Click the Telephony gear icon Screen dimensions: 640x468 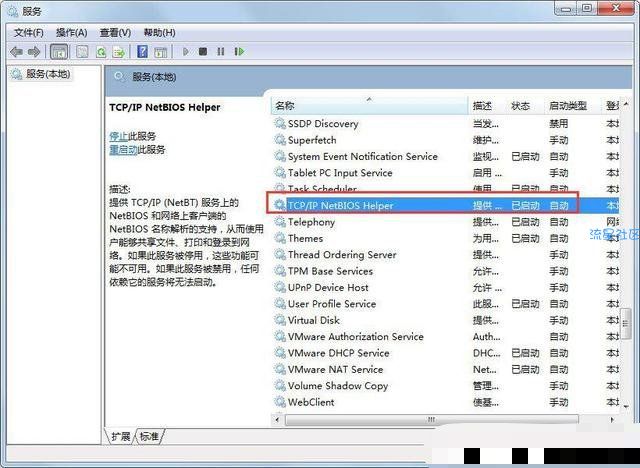[x=280, y=222]
